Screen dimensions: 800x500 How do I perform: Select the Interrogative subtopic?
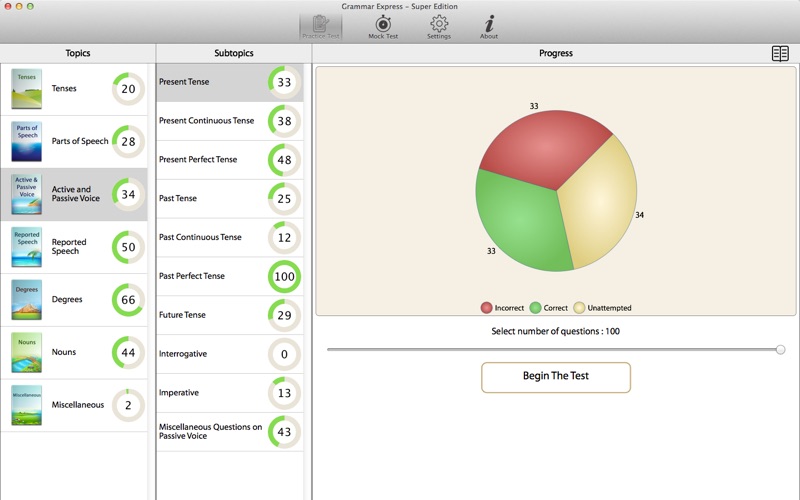coord(184,354)
